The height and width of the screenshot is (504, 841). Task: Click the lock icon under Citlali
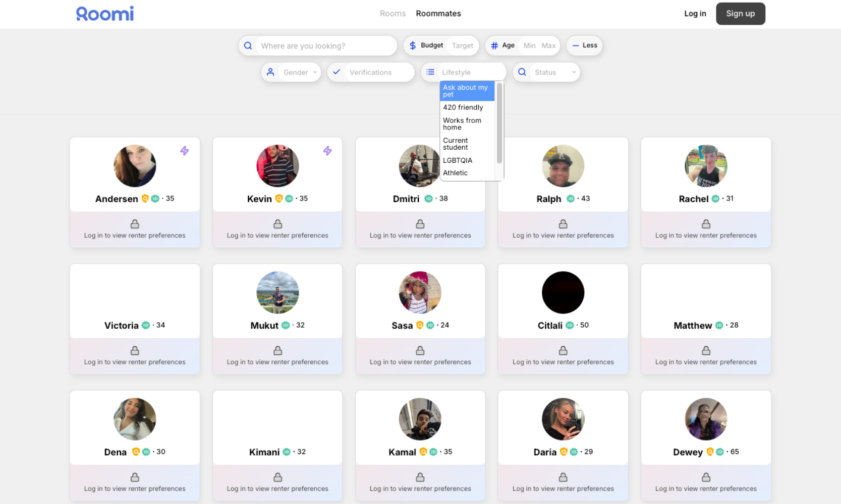563,350
